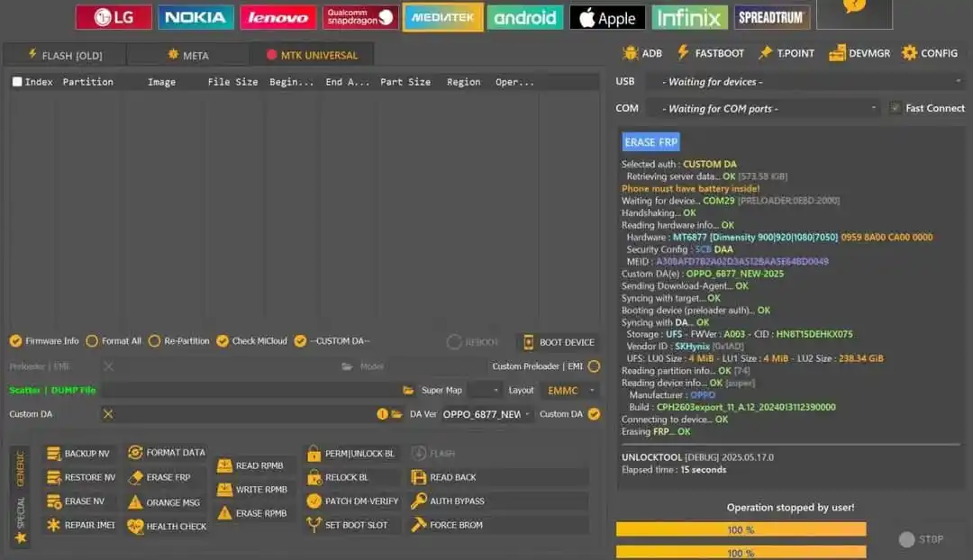Open DevMgr device manager

pos(859,53)
